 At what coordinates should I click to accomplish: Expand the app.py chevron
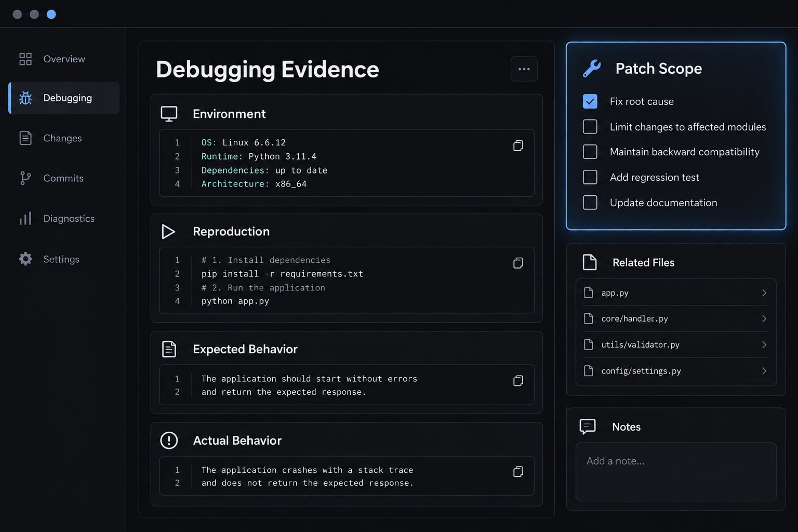(764, 293)
